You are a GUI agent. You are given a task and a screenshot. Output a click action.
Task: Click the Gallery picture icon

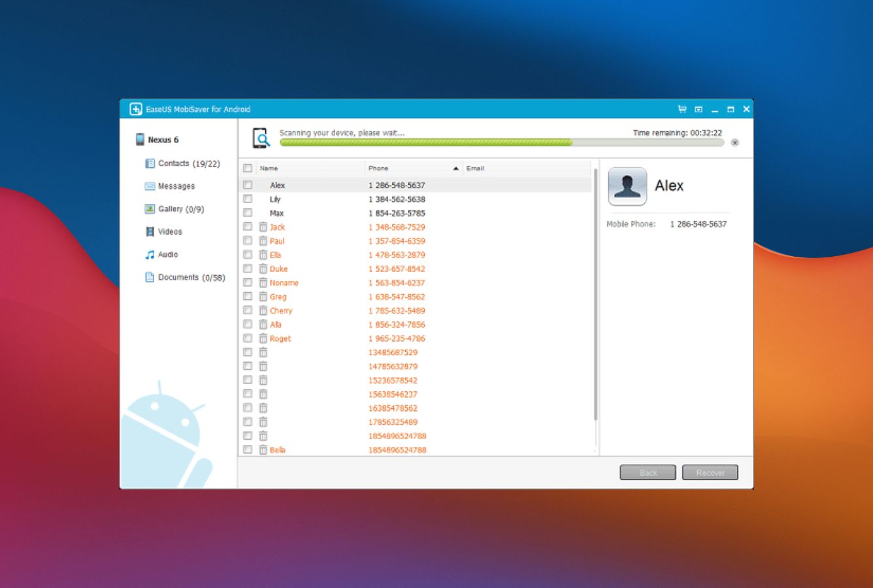(150, 209)
